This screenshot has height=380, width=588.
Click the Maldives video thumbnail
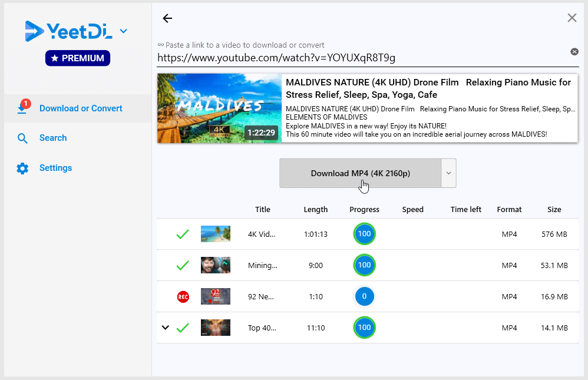[x=219, y=108]
